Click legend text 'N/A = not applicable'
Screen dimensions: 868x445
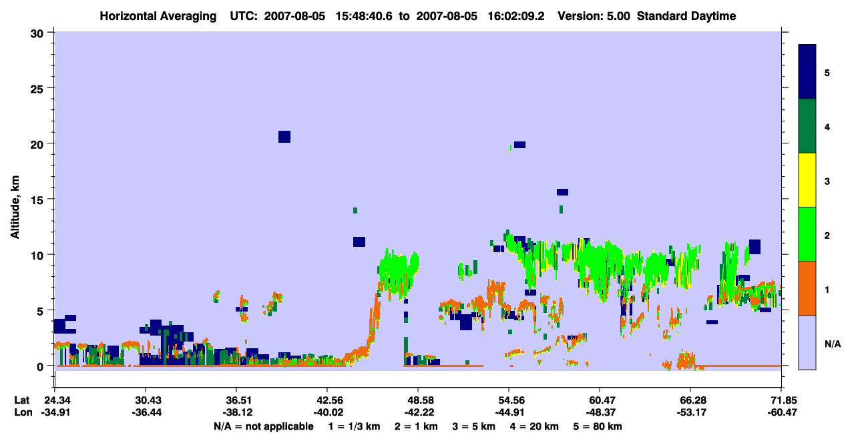(x=263, y=426)
